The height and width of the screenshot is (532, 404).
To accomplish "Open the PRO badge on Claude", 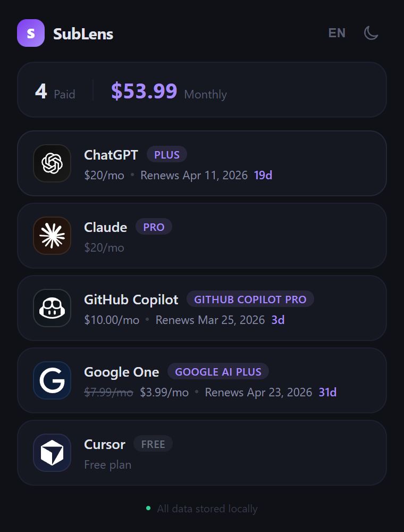I will point(154,227).
